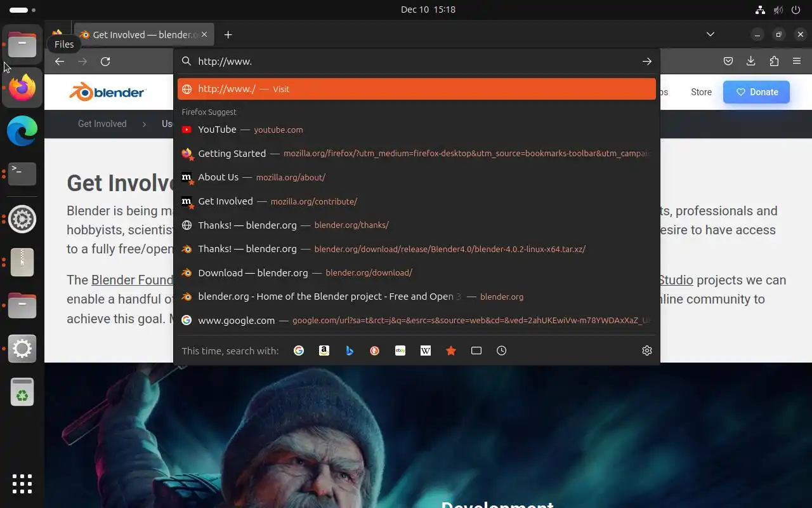The height and width of the screenshot is (508, 812).
Task: Search with Amazon one-off engine icon
Action: click(324, 351)
